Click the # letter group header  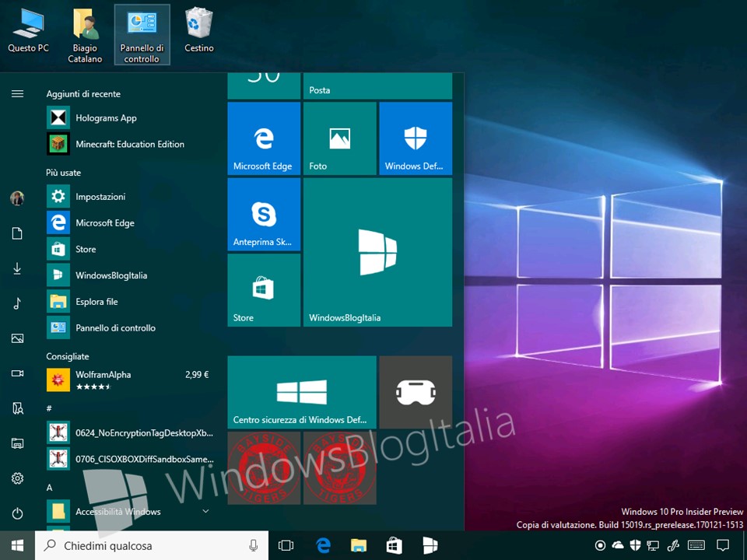point(49,408)
